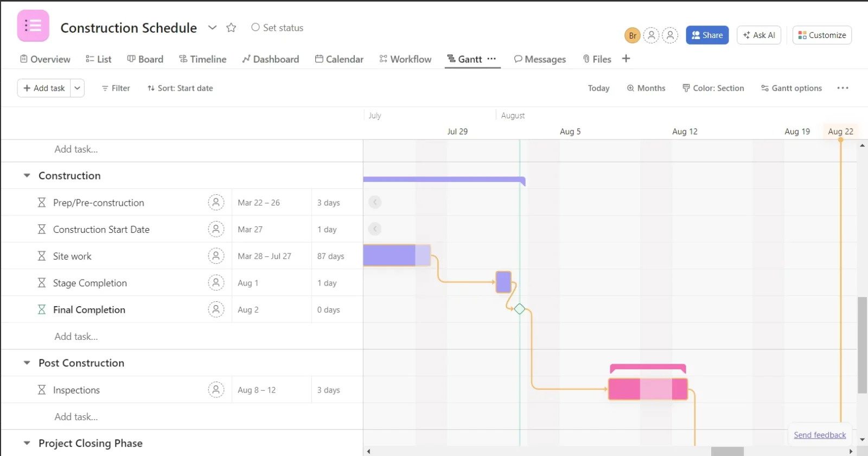Click Add task under Post Construction
868x456 pixels.
coord(76,417)
